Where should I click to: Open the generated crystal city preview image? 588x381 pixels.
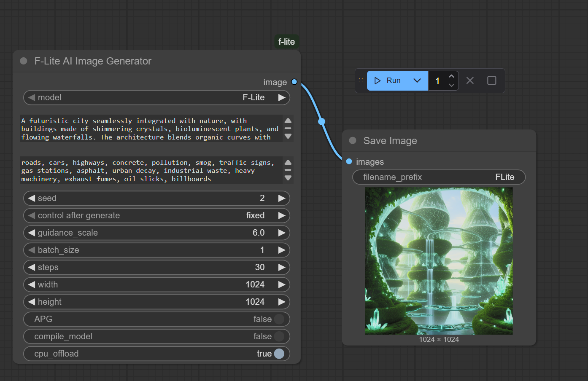click(x=439, y=261)
